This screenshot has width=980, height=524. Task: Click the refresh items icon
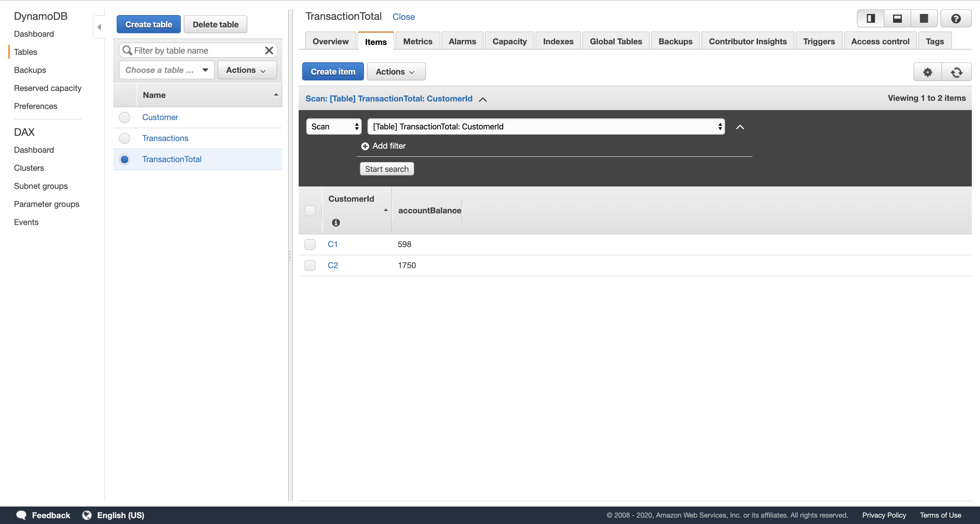(956, 72)
